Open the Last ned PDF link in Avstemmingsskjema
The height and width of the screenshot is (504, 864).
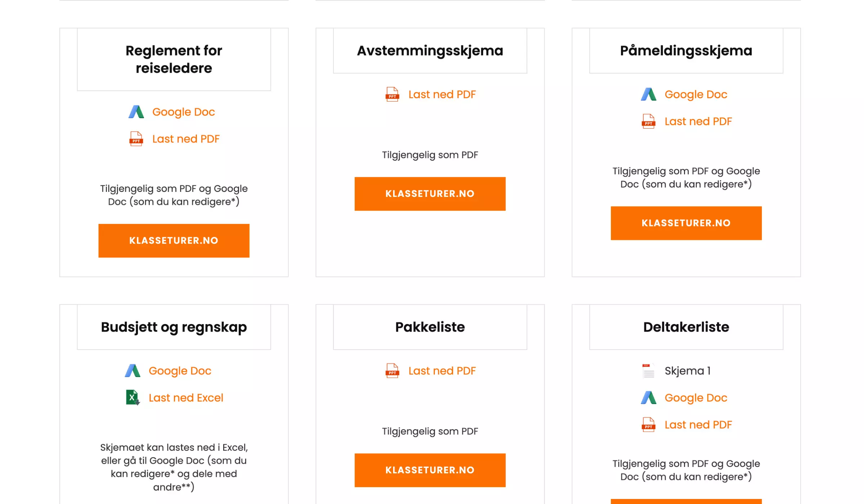tap(441, 94)
